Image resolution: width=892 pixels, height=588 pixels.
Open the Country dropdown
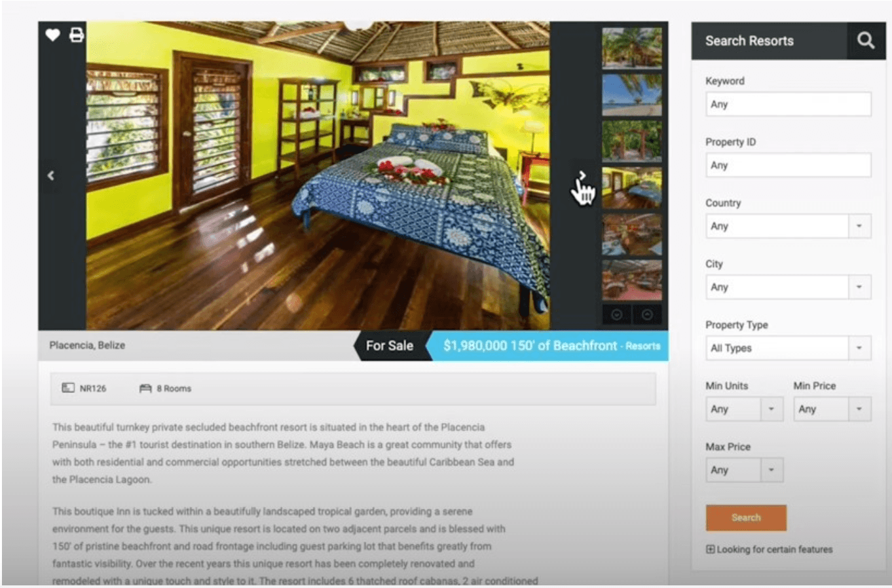coord(789,226)
